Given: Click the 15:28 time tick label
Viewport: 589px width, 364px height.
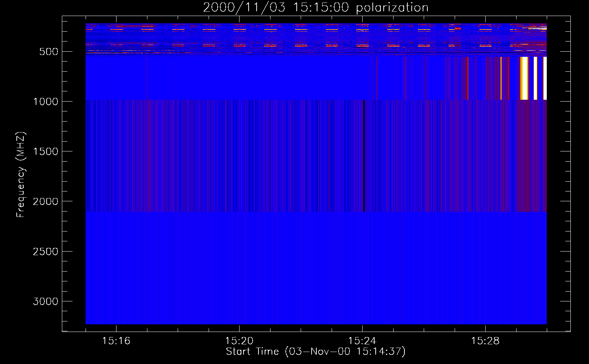Looking at the screenshot, I should coord(485,341).
